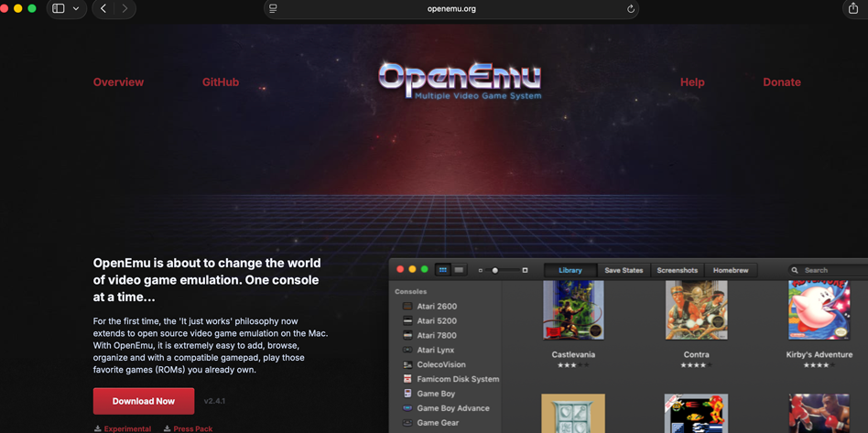Click the Atari 2600 console icon
This screenshot has width=868, height=433.
tap(407, 306)
